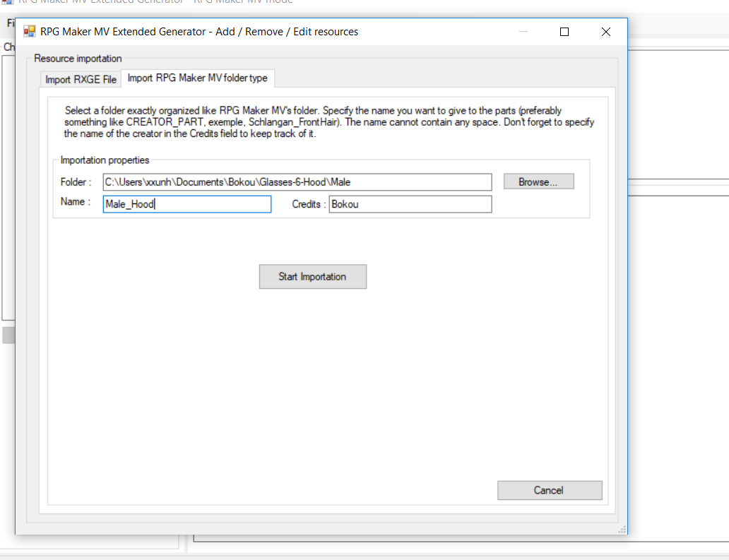Image resolution: width=729 pixels, height=560 pixels.
Task: Minimize the Edit resources dialog window
Action: 523,32
